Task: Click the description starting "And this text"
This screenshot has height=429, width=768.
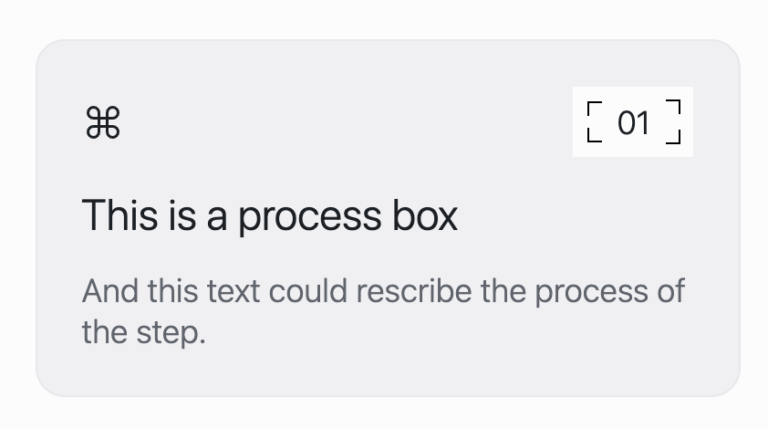Action: pyautogui.click(x=383, y=311)
